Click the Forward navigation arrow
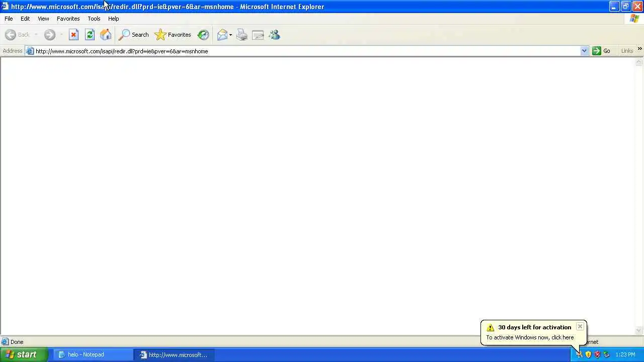 coord(49,35)
